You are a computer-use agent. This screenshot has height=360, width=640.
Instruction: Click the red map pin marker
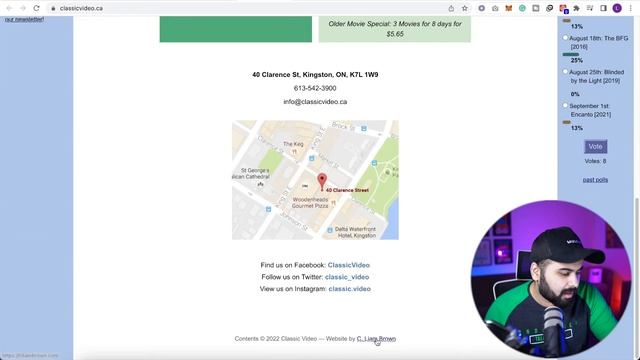pyautogui.click(x=322, y=181)
